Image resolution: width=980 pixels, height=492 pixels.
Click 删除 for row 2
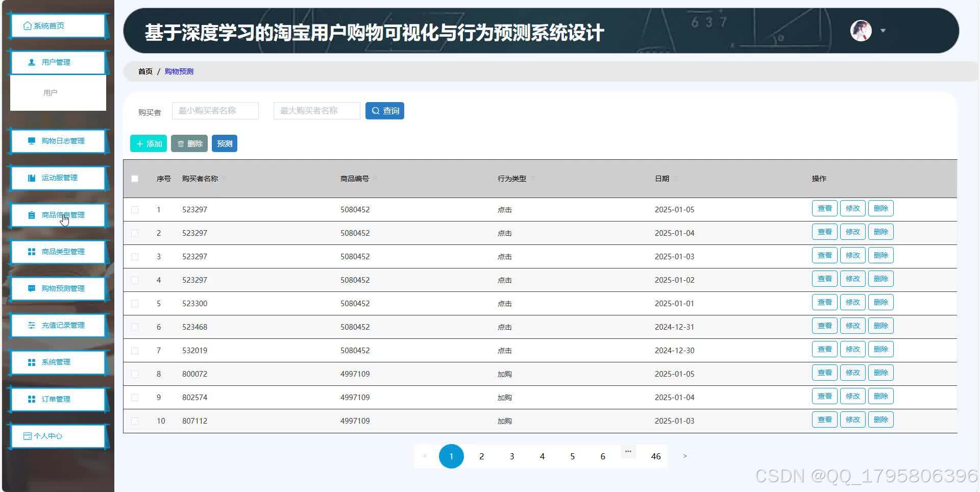[x=881, y=232]
